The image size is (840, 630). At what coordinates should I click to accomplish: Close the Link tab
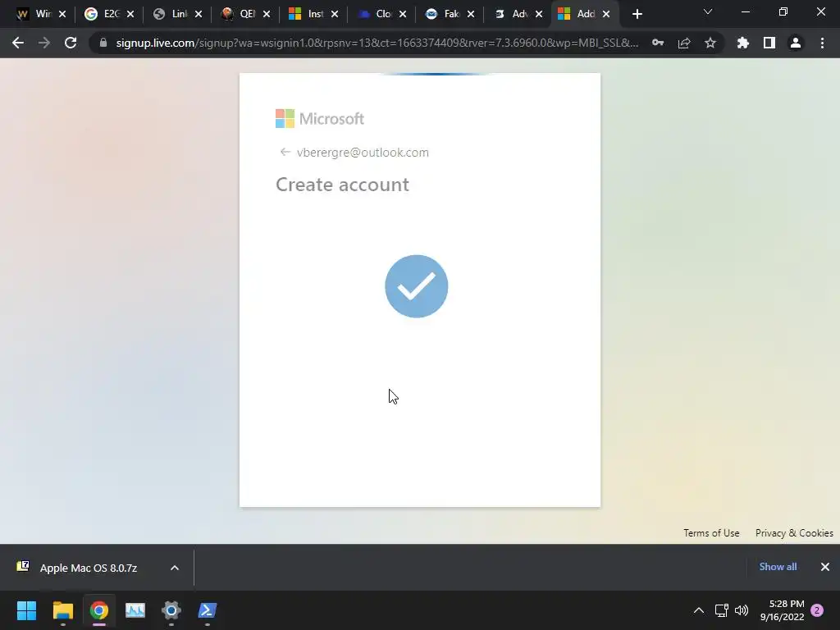[199, 15]
